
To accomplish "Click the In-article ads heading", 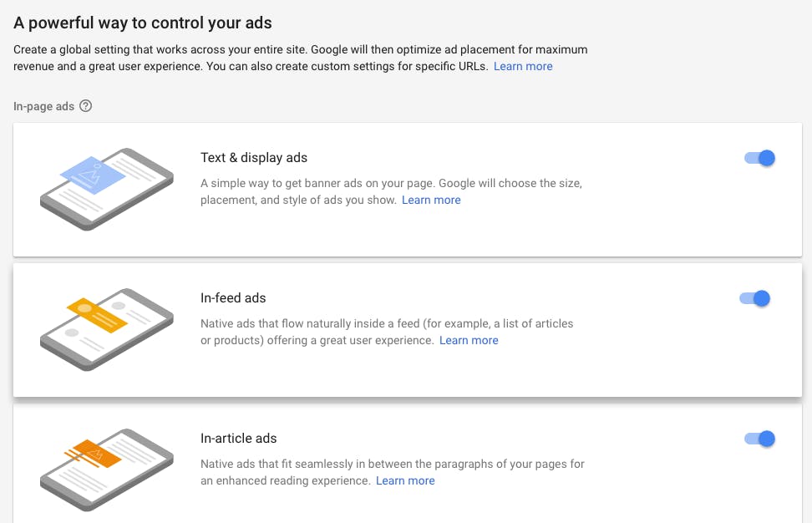I will (239, 438).
